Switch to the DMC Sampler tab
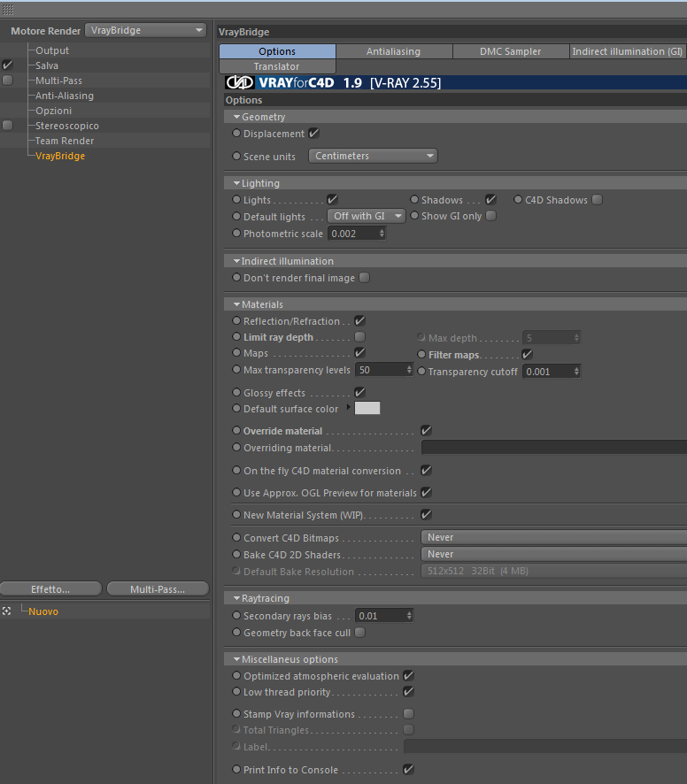The height and width of the screenshot is (784, 687). 511,51
